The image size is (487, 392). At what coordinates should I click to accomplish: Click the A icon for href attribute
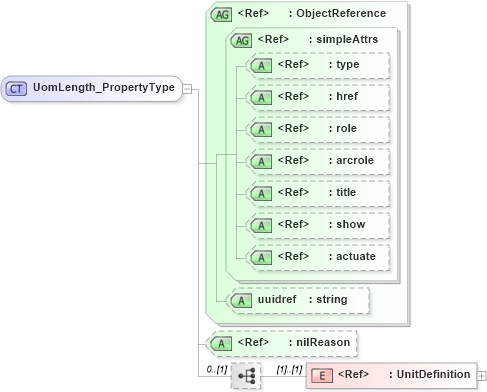[x=261, y=97]
